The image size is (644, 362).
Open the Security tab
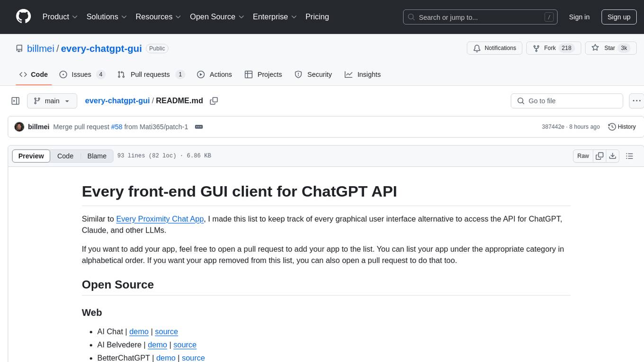pyautogui.click(x=313, y=74)
